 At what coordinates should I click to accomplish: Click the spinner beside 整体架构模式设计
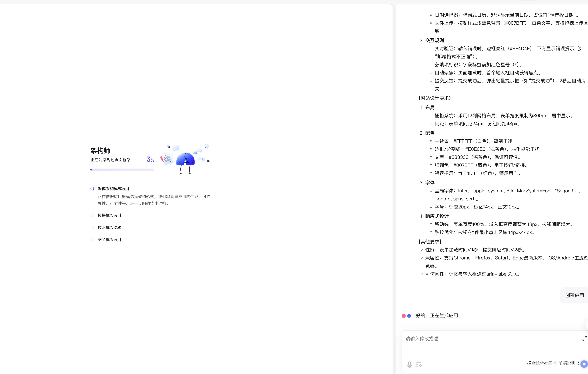[92, 189]
